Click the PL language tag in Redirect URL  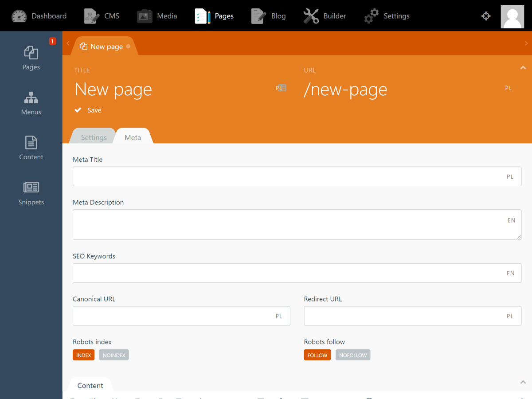[x=510, y=316]
